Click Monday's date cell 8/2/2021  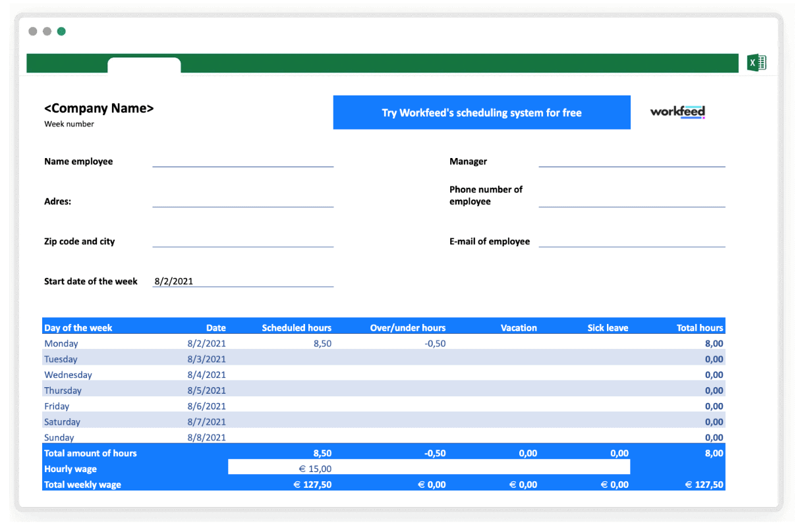coord(207,344)
